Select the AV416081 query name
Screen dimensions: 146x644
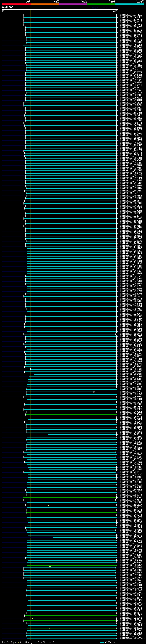(8, 8)
